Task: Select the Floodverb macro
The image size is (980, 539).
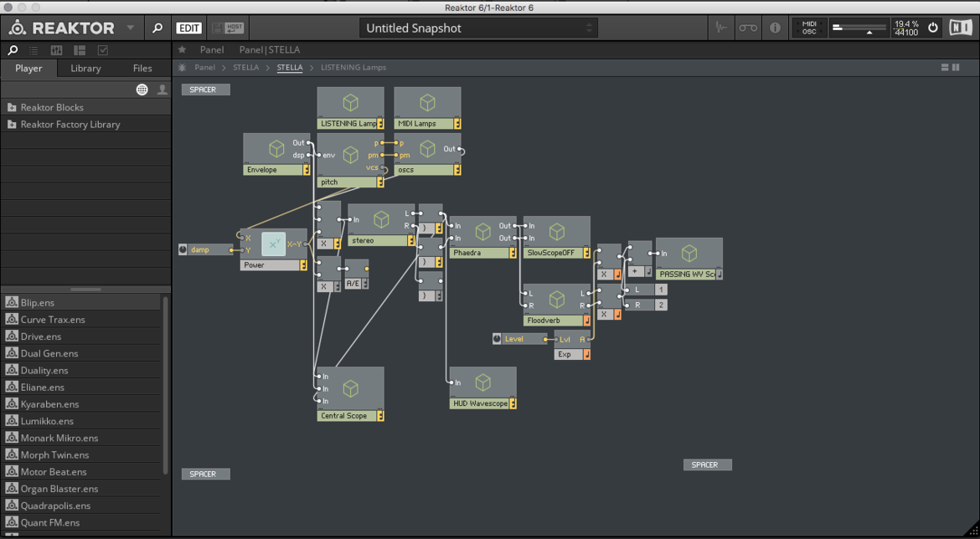Action: pyautogui.click(x=557, y=305)
